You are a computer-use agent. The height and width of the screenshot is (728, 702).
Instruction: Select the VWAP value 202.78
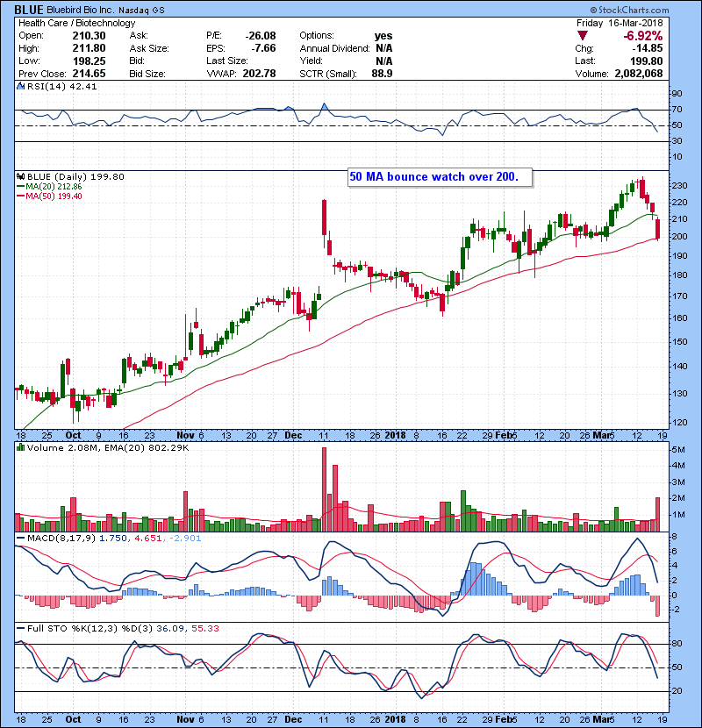pyautogui.click(x=259, y=74)
